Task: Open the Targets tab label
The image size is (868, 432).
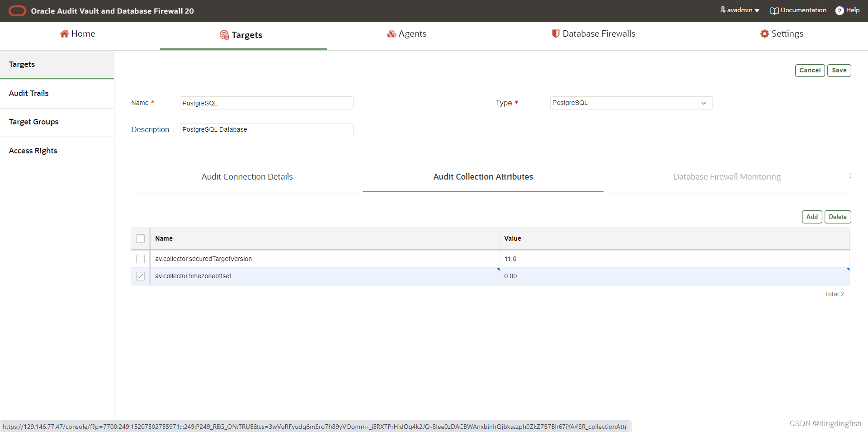Action: coord(247,35)
